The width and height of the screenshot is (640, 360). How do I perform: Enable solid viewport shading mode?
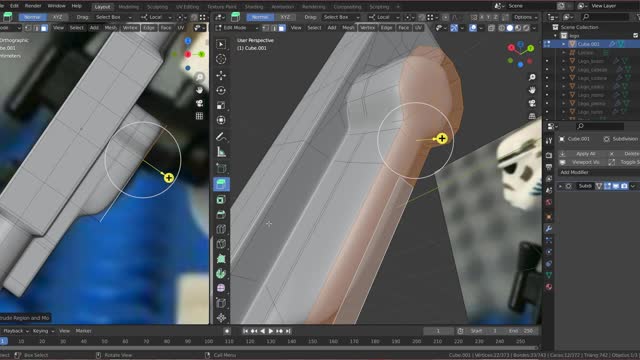click(x=510, y=28)
